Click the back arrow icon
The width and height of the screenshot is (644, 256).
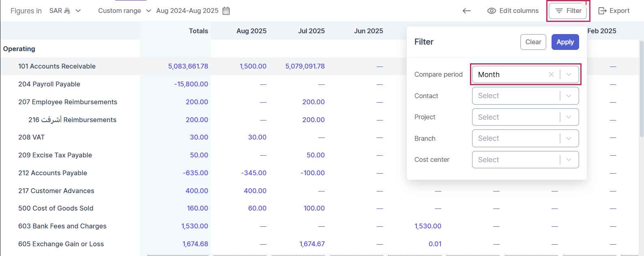[467, 11]
